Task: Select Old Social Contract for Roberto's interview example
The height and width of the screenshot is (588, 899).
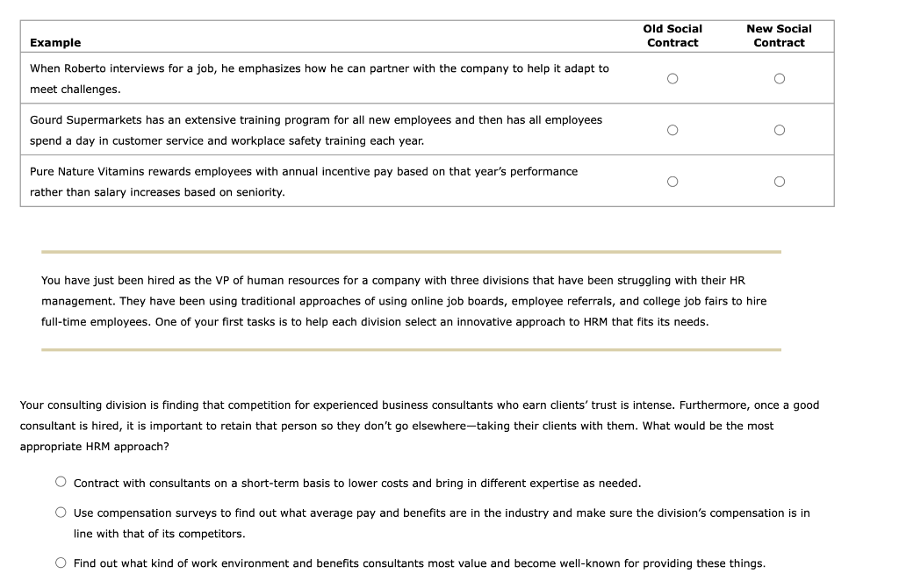Action: pos(672,78)
